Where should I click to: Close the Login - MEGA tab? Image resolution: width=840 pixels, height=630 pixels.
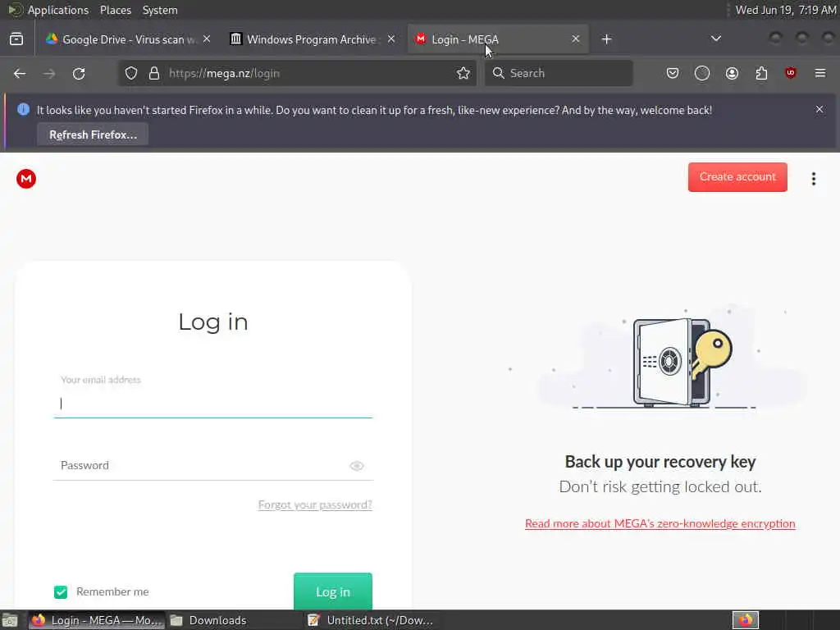pyautogui.click(x=575, y=39)
